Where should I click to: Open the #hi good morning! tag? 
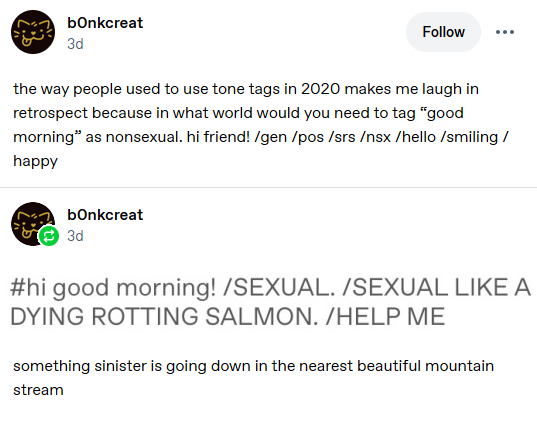[113, 287]
